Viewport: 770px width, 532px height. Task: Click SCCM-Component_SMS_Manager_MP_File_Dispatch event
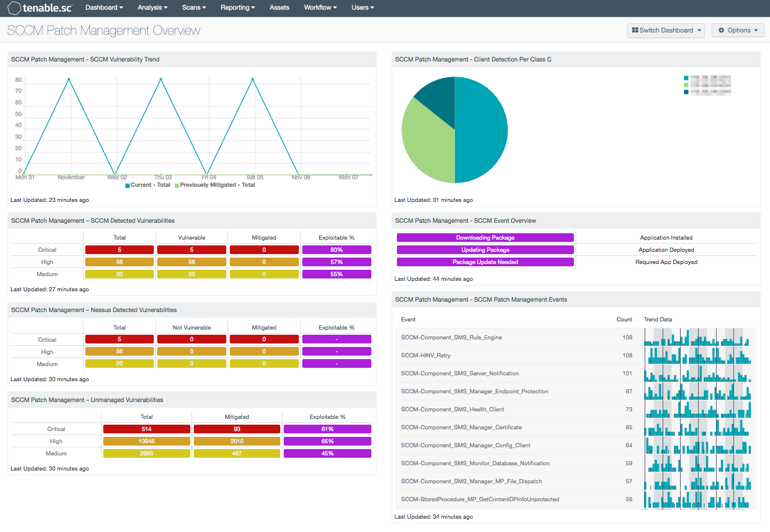(576, 482)
